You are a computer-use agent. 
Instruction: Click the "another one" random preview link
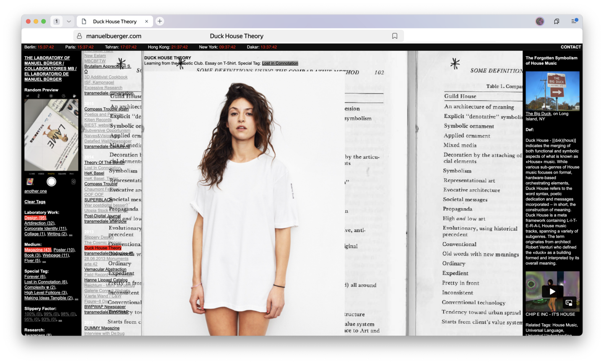click(36, 191)
